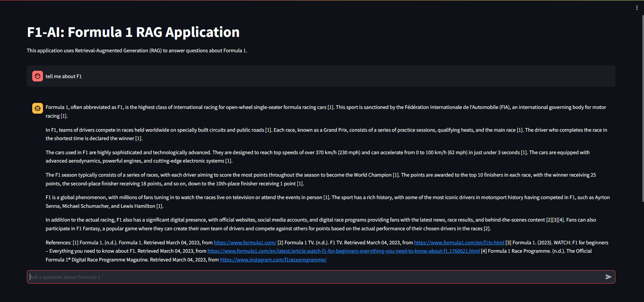644x302 pixels.
Task: Open the instagram.com/f1raceprogramme link
Action: (273, 260)
